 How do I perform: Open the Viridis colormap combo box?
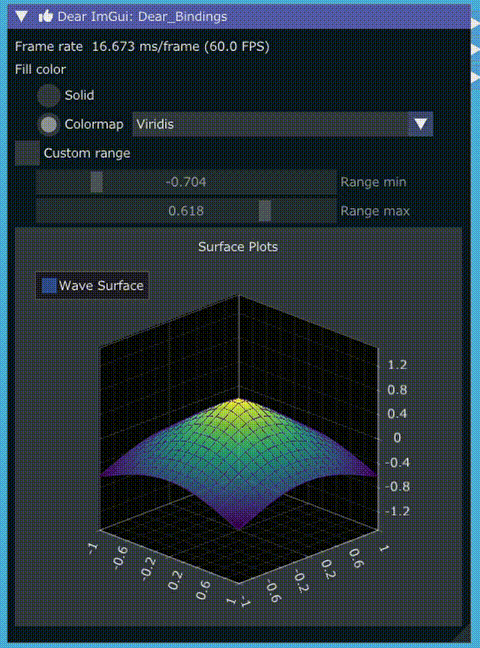coord(282,124)
